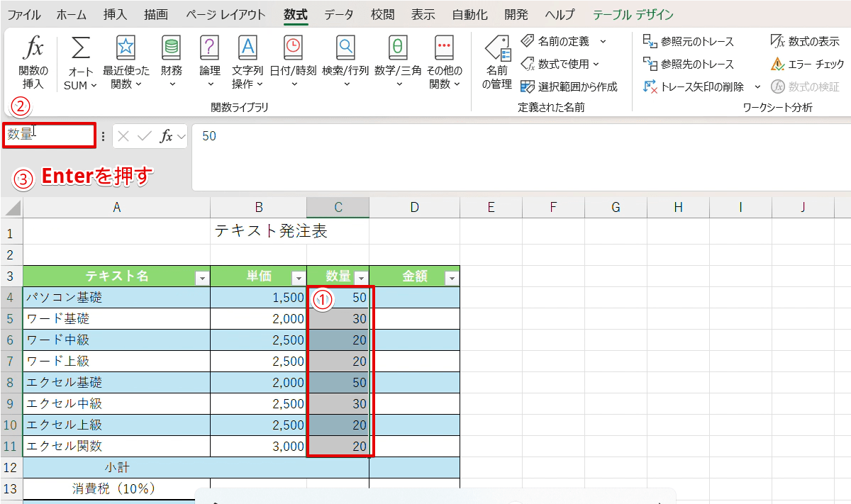Select the ワード中級 cell
The image size is (851, 504).
tap(117, 340)
